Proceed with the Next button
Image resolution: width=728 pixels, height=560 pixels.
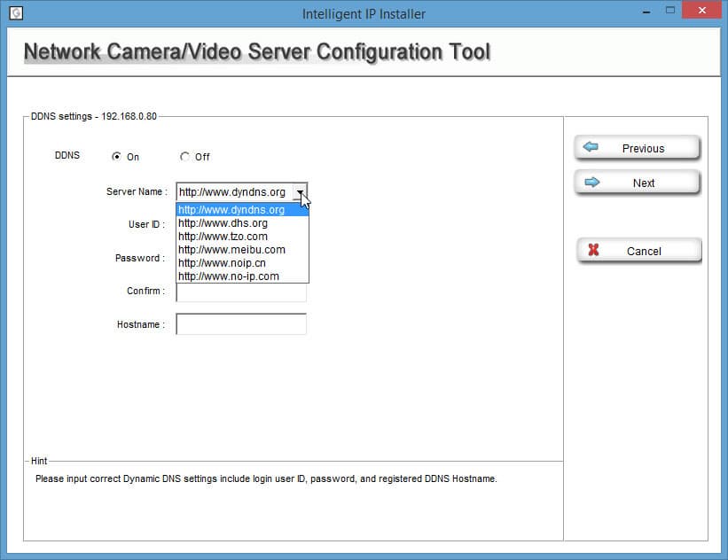(x=637, y=183)
